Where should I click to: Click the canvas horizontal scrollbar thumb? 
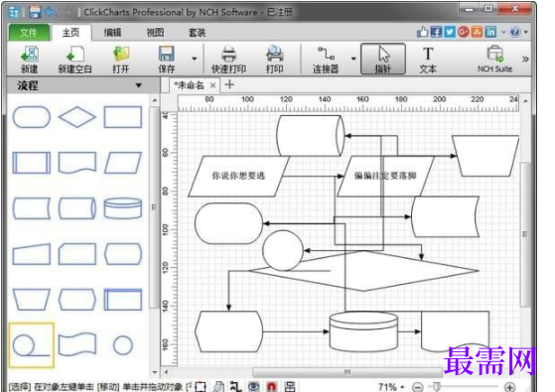pyautogui.click(x=347, y=372)
